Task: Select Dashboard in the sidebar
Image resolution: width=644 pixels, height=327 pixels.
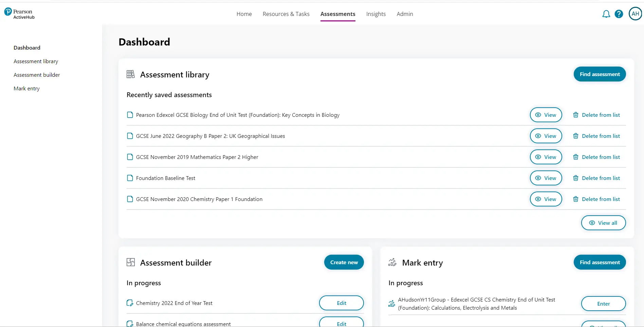Action: click(x=27, y=48)
